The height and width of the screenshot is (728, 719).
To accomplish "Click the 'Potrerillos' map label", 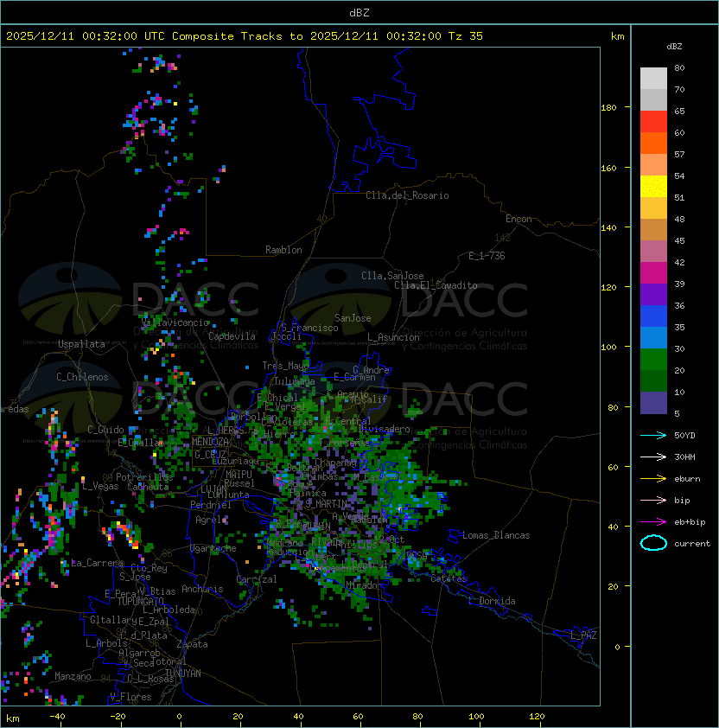I will [144, 477].
